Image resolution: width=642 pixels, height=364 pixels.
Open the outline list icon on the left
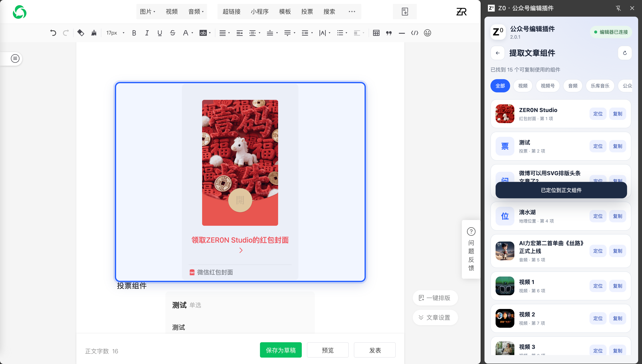coord(15,58)
